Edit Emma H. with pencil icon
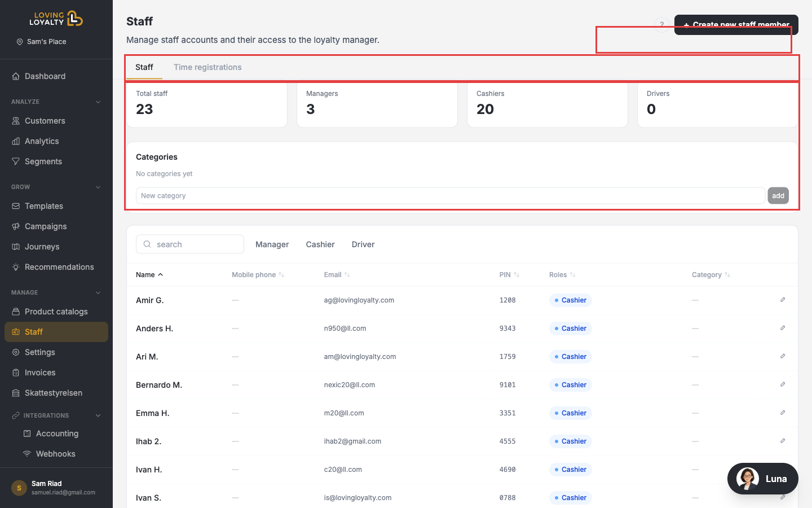The width and height of the screenshot is (812, 508). tap(783, 413)
